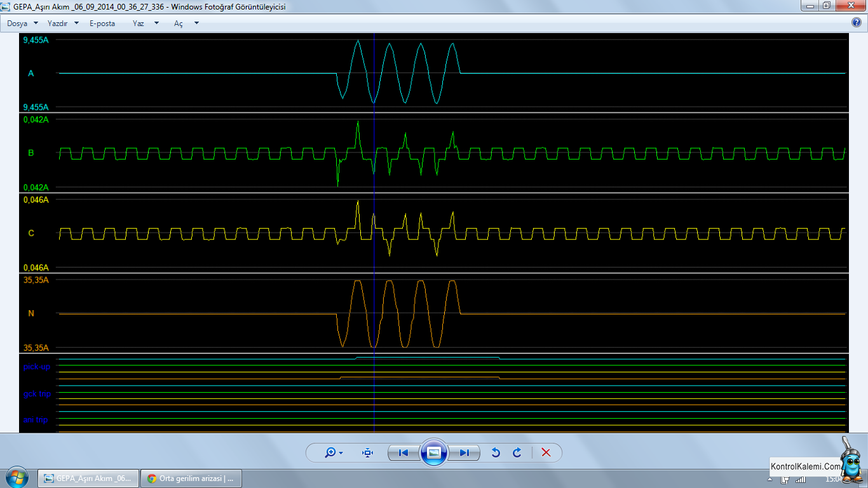Click the blue Help question mark icon
This screenshot has width=868, height=488.
(x=856, y=22)
